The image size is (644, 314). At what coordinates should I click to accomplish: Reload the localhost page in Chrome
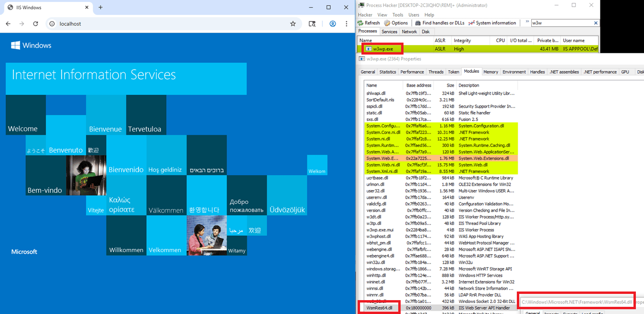[35, 23]
